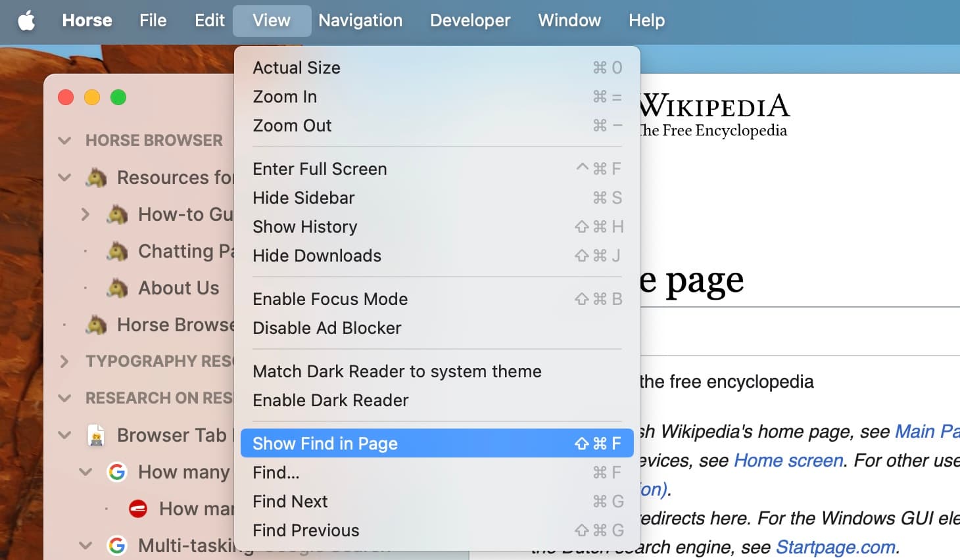Collapse the HORSE BROWSER section
Image resolution: width=960 pixels, height=560 pixels.
coord(64,140)
